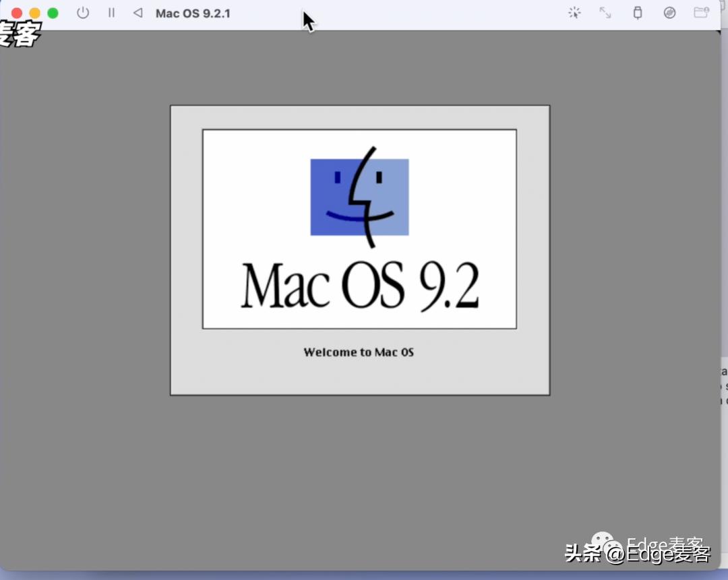The width and height of the screenshot is (728, 580).
Task: Click the Mac OS 9.2.1 window title
Action: point(193,13)
